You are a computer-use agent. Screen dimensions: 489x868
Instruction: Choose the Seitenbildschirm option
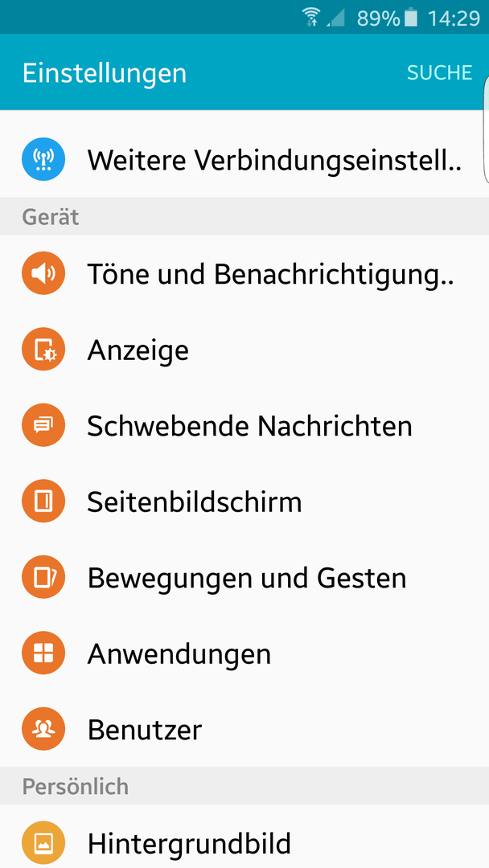coord(244,502)
